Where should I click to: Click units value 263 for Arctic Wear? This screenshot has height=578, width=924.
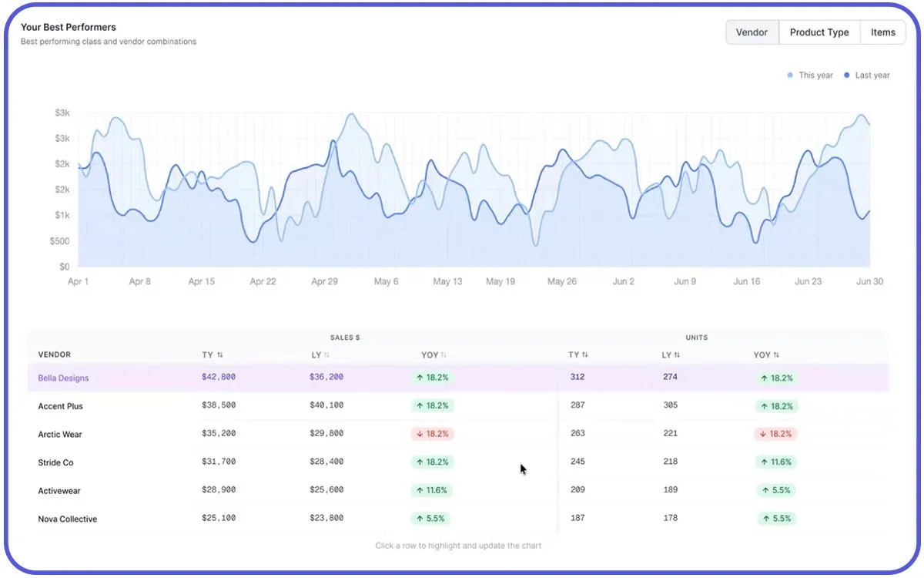coord(577,434)
